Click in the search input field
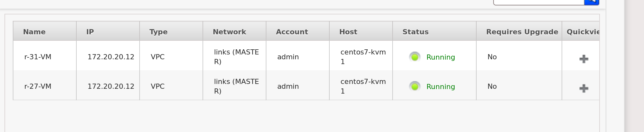The height and width of the screenshot is (132, 644). 539,2
